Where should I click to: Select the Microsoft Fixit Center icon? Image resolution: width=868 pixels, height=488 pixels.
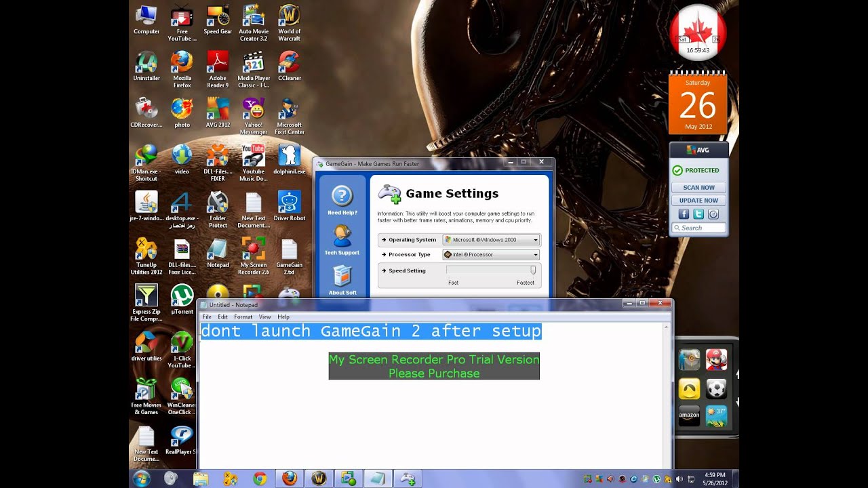(x=290, y=116)
